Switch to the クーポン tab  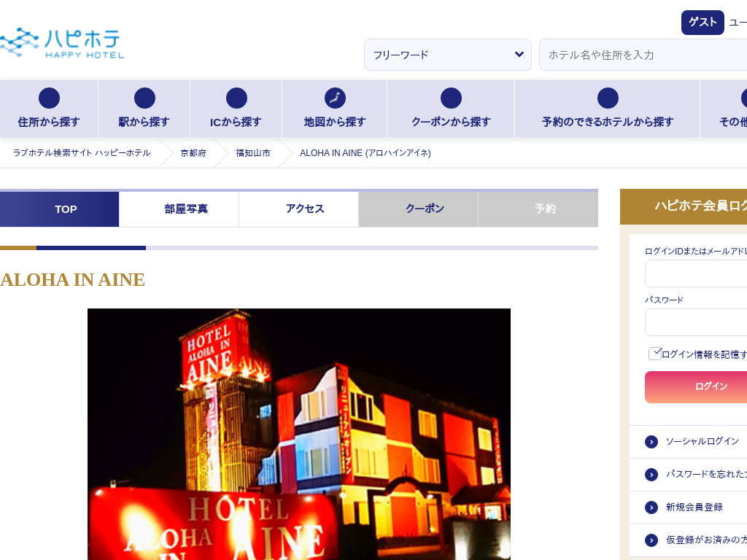[x=418, y=209]
